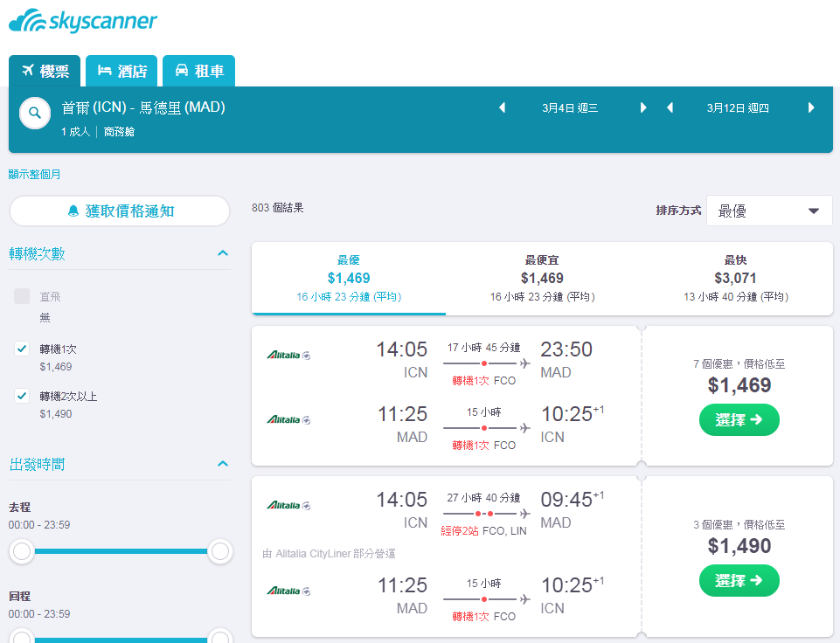Screen dimensions: 840x643
Task: Click the disabled 直飛 checkbox
Action: 22,296
